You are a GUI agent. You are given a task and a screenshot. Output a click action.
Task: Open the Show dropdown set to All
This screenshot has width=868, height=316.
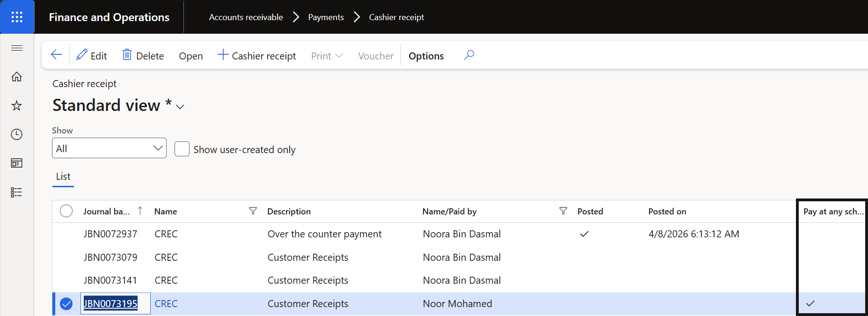point(109,148)
